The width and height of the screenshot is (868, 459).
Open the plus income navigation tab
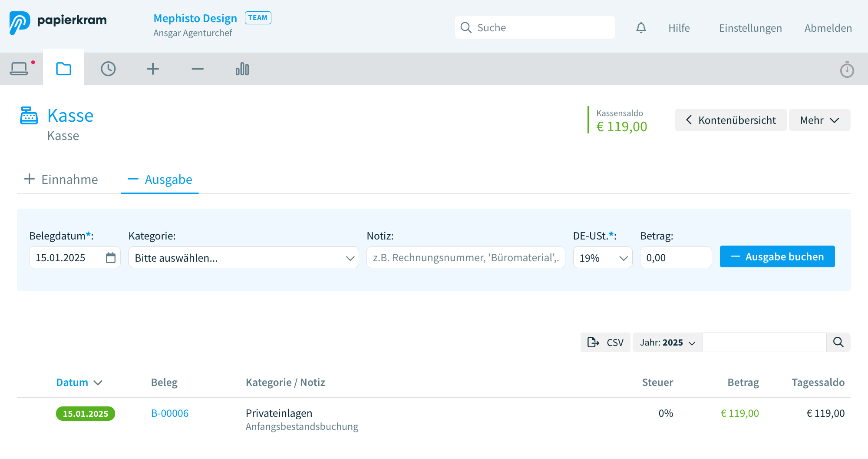(x=153, y=69)
